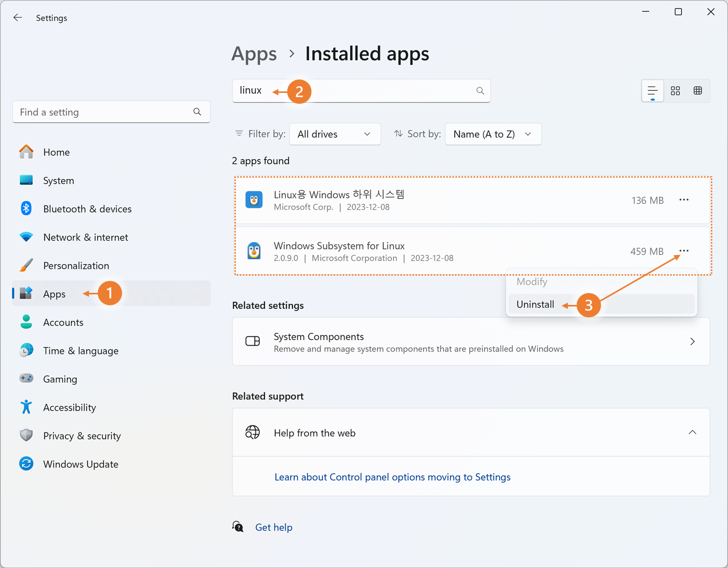The height and width of the screenshot is (568, 728).
Task: Switch to grid view layout
Action: (x=675, y=91)
